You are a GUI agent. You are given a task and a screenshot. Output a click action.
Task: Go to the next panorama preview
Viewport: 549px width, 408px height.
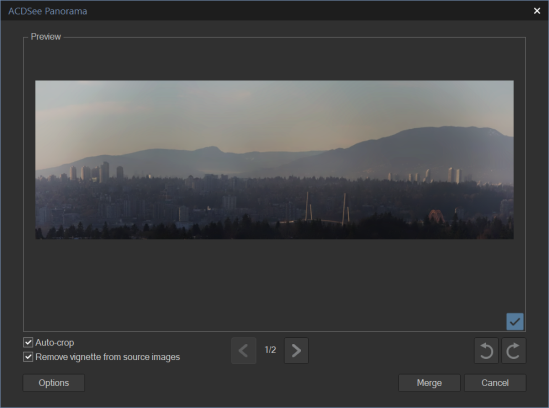click(x=296, y=351)
